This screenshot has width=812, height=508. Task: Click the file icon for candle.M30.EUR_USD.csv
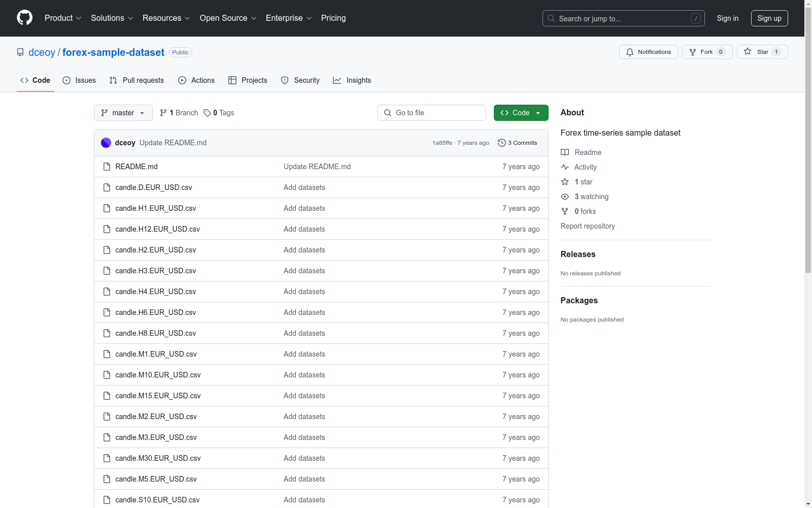pyautogui.click(x=107, y=458)
